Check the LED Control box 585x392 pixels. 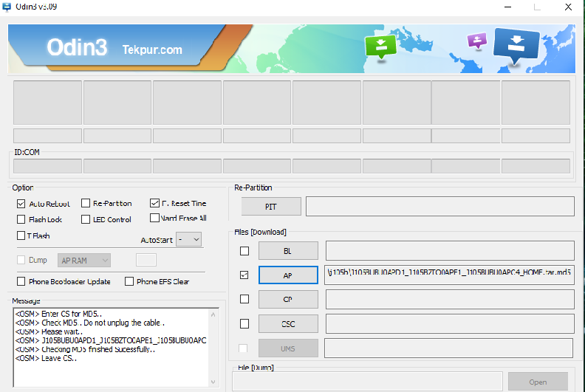coord(86,219)
